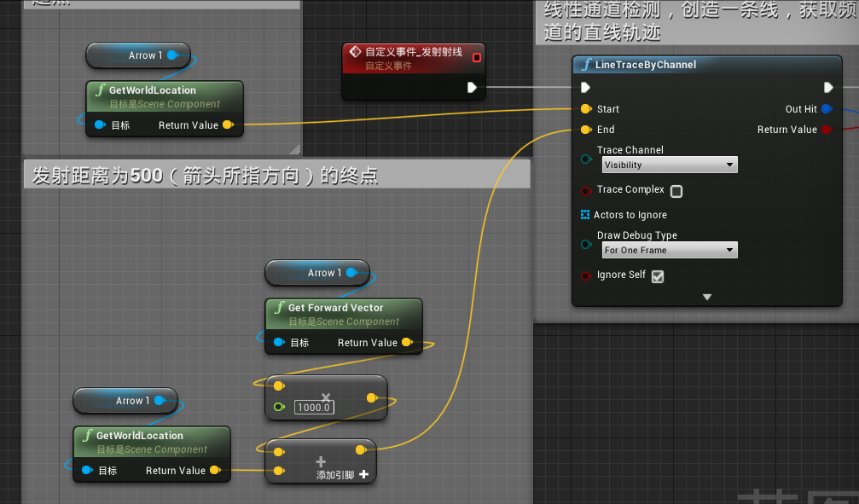Click the End input pin on LineTraceByChannel

point(585,130)
